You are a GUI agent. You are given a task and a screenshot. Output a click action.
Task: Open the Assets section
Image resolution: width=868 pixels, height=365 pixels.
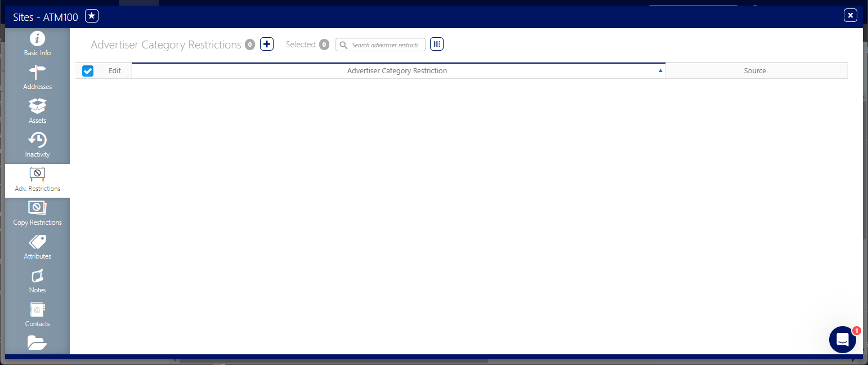coord(37,112)
